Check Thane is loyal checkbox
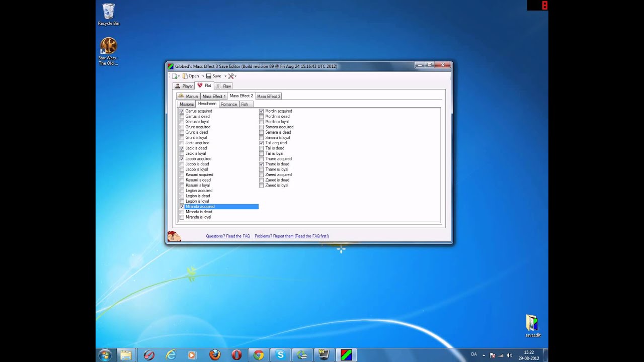Screen dimensions: 644x362 tap(262, 169)
